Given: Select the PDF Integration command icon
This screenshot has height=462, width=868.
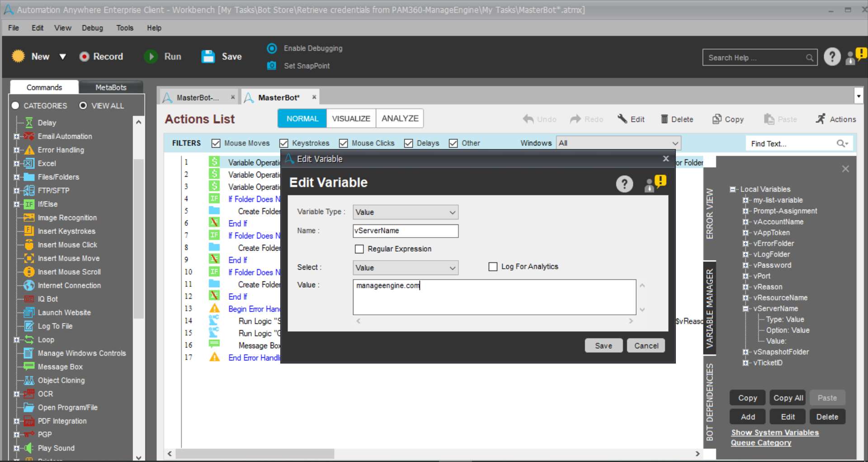Looking at the screenshot, I should (29, 421).
